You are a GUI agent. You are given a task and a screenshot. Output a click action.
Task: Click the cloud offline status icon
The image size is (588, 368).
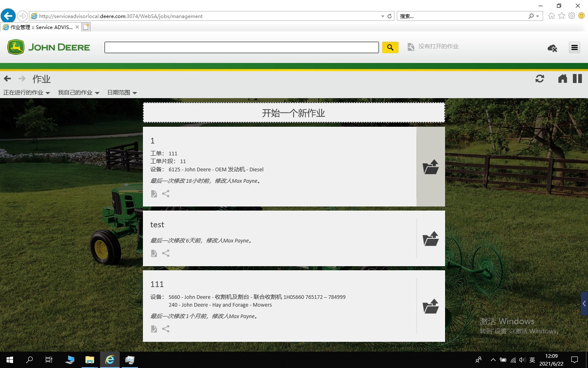(x=552, y=48)
